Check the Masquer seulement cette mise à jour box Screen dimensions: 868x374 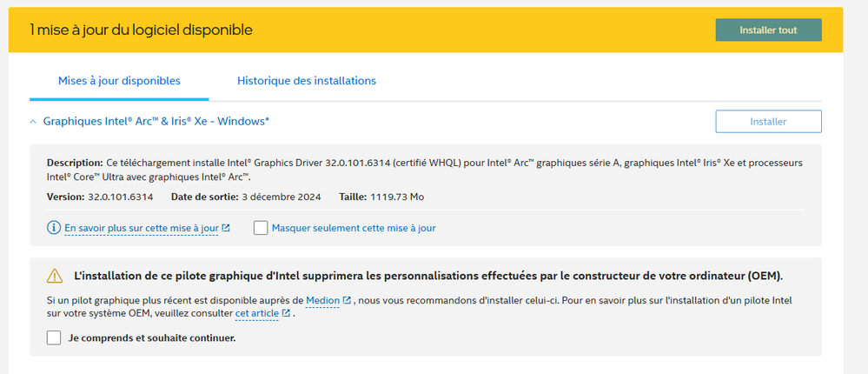point(261,228)
